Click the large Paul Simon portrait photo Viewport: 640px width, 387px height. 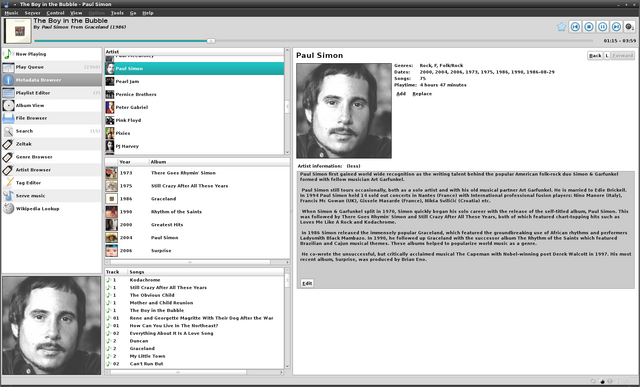point(344,111)
